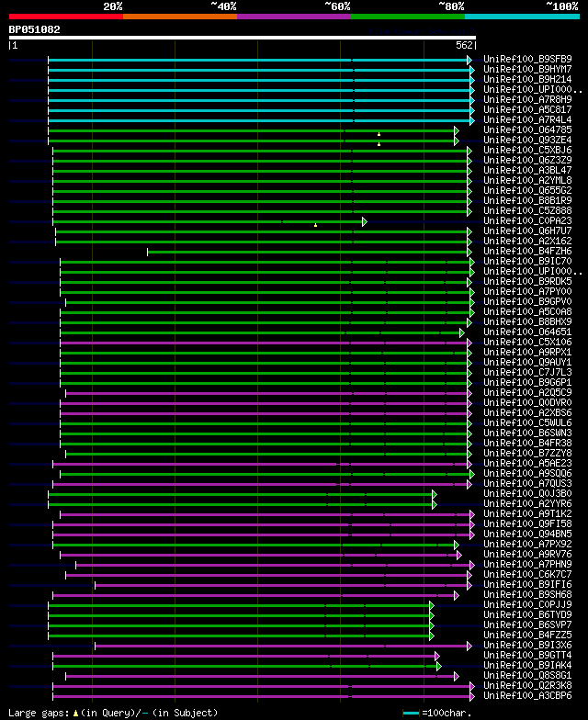Select subject label UniRef100_B9IFI6
The image size is (588, 720).
527,584
